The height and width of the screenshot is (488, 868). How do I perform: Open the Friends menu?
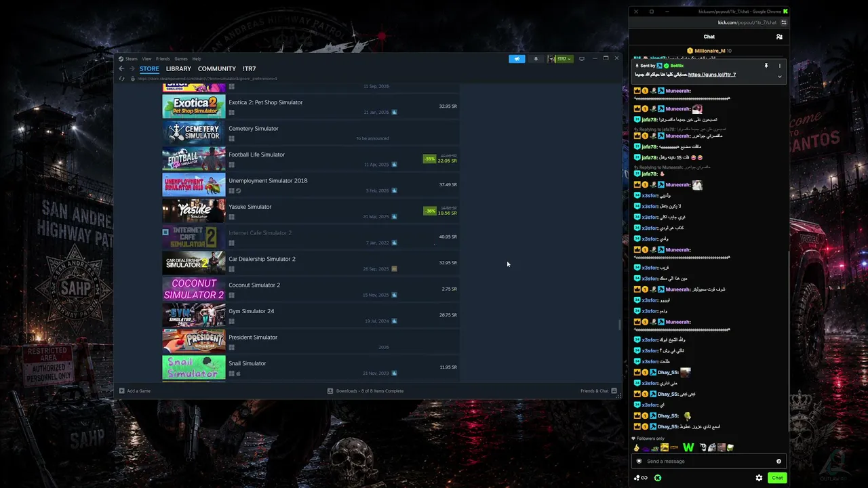pos(163,59)
